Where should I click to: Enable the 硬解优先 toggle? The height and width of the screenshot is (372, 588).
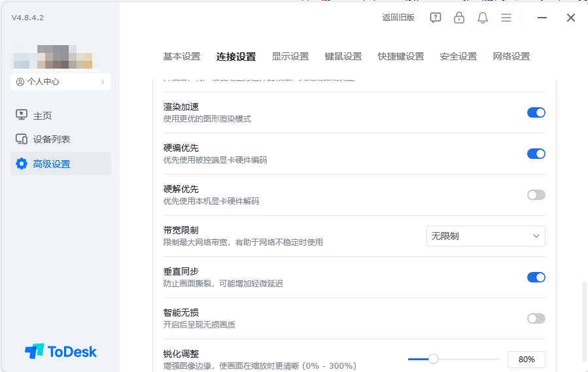click(x=536, y=195)
